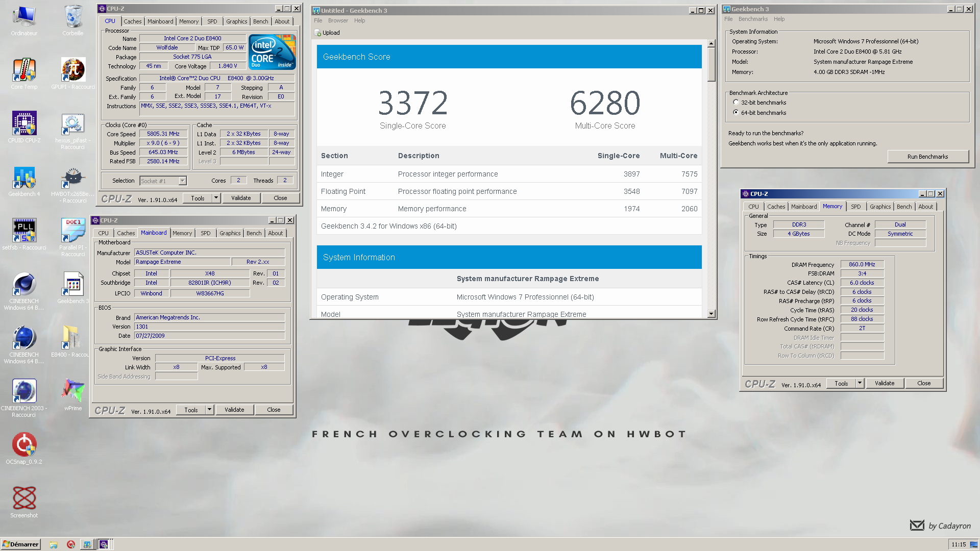The width and height of the screenshot is (980, 551).
Task: Open Windows Explorer from taskbar
Action: pos(54,544)
